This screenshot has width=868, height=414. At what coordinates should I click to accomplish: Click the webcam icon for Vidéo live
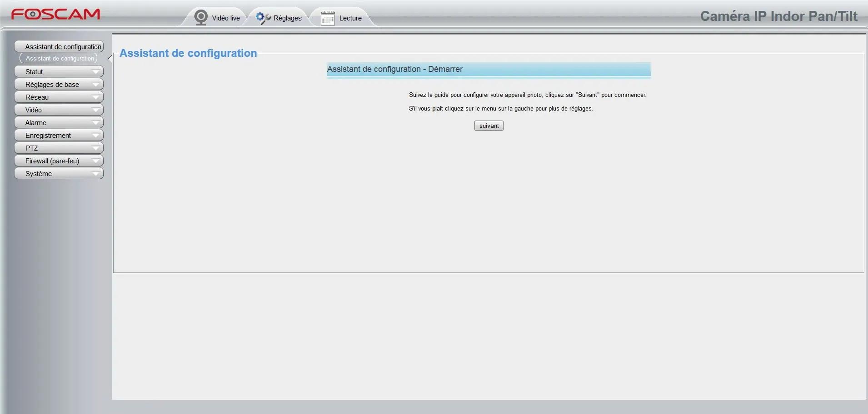point(200,17)
